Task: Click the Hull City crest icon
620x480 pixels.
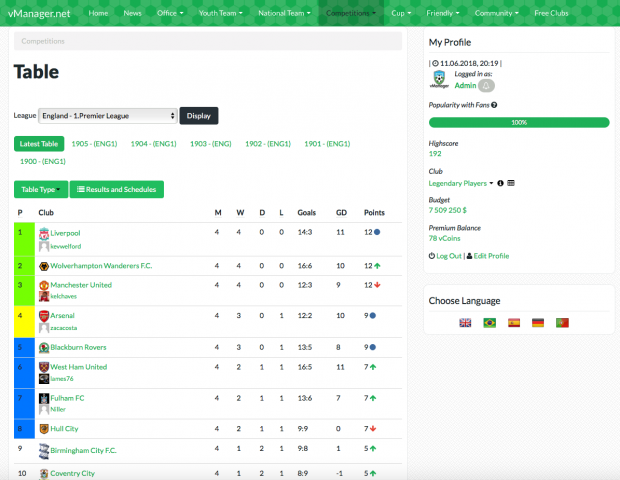Action: (44, 429)
